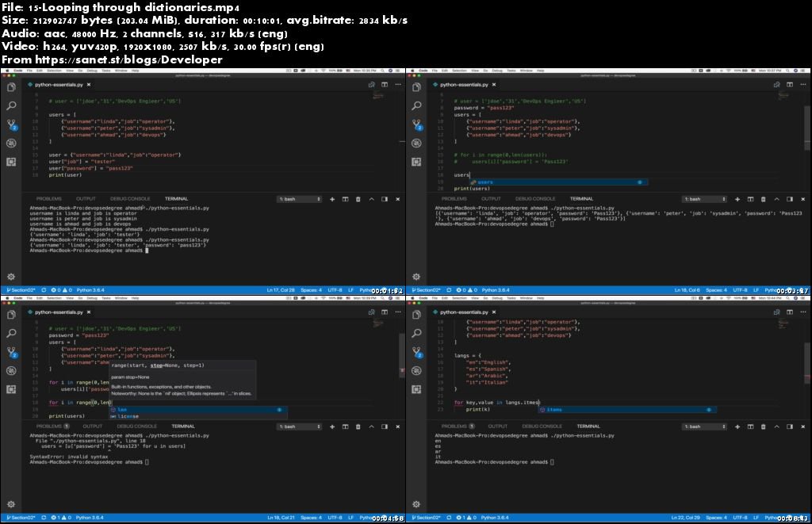The image size is (812, 524).
Task: Click split editor icon in the 01:52 frame
Action: pyautogui.click(x=385, y=84)
